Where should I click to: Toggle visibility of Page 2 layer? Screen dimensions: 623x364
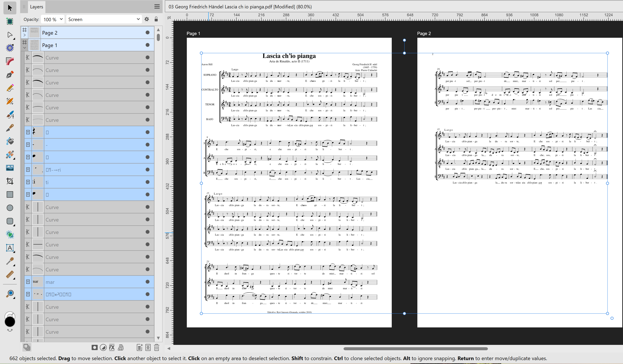(x=148, y=33)
